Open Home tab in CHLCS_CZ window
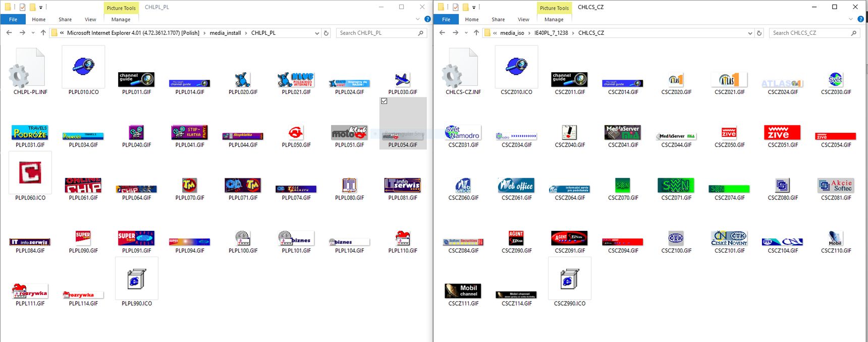This screenshot has height=342, width=868. (472, 19)
